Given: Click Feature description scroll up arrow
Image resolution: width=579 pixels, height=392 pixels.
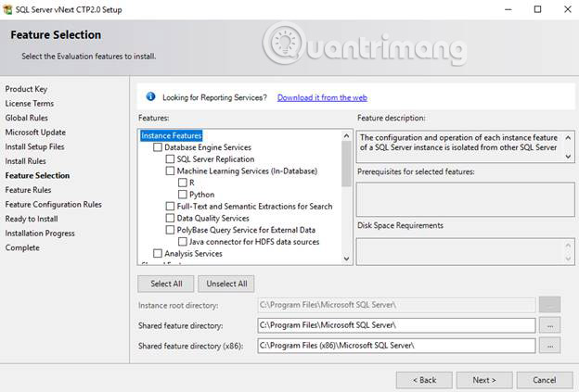Looking at the screenshot, I should [568, 137].
